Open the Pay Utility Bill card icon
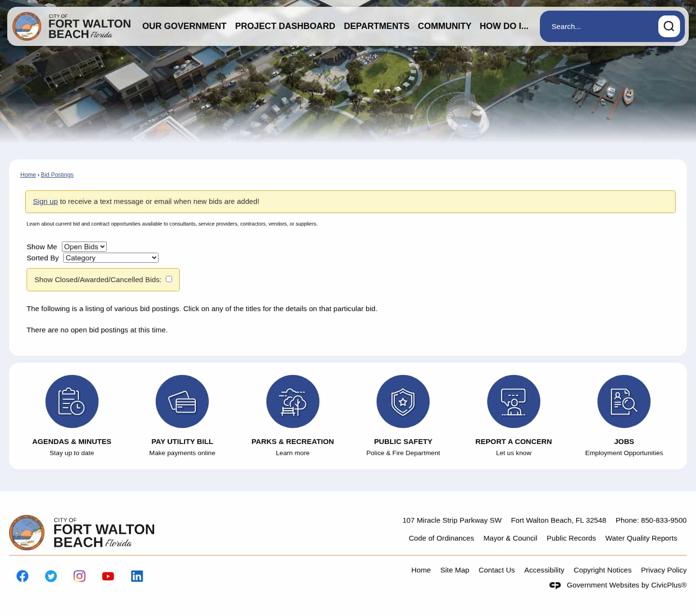This screenshot has width=696, height=616. coord(182,401)
